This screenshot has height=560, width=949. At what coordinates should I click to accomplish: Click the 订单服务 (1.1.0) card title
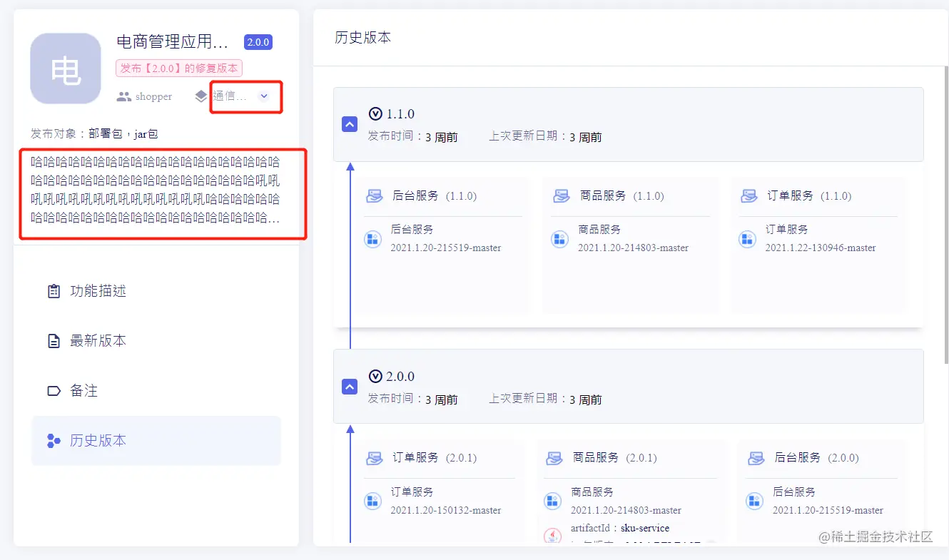tap(810, 195)
